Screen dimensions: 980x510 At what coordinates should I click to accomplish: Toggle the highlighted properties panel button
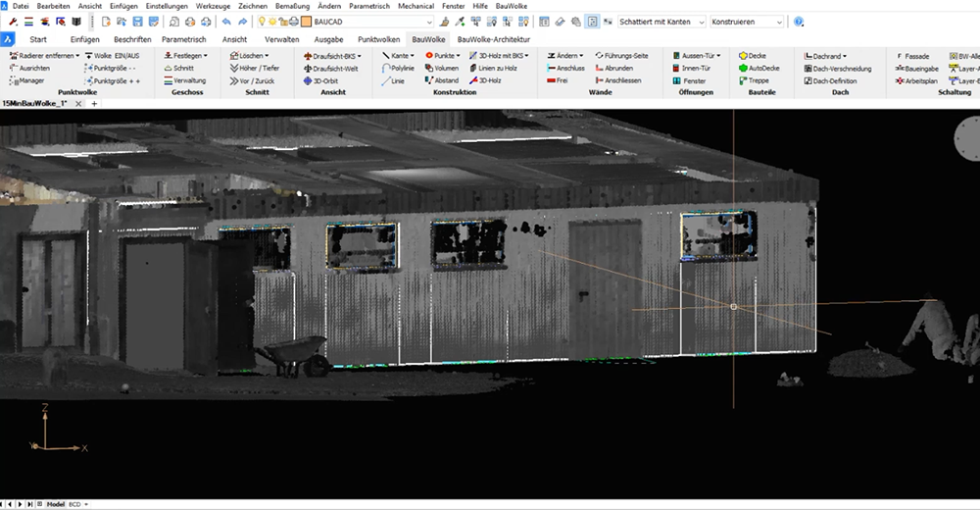pos(592,21)
